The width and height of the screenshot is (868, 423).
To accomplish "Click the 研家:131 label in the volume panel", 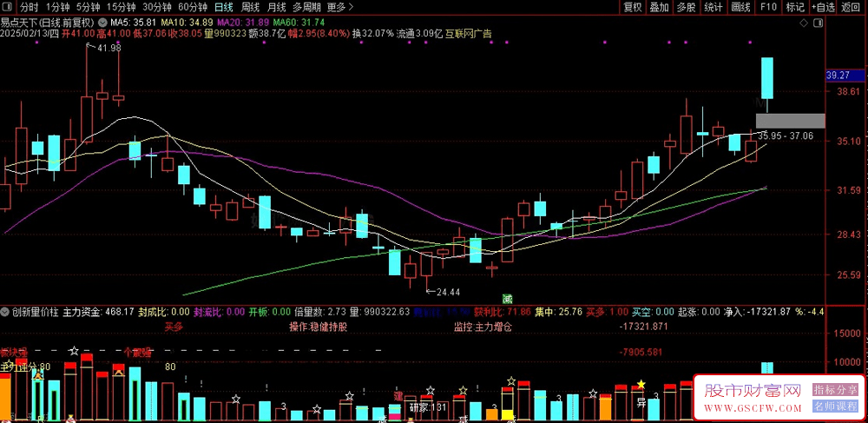I will tap(428, 407).
